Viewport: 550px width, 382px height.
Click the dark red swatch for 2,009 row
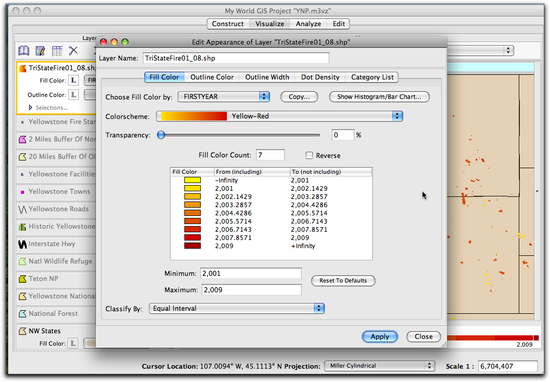(193, 246)
